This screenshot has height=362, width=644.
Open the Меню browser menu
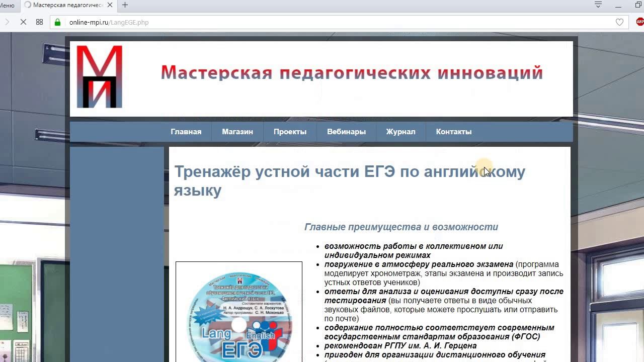[7, 5]
